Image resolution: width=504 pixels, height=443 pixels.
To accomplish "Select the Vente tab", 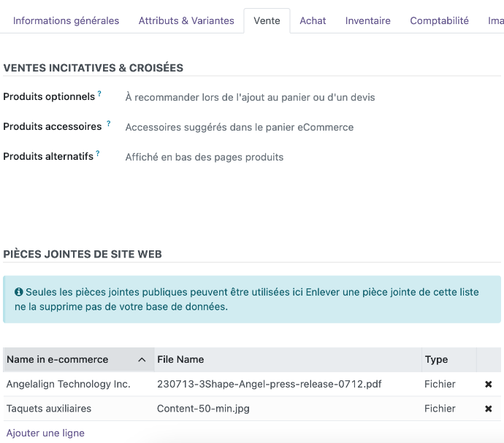I will 267,20.
